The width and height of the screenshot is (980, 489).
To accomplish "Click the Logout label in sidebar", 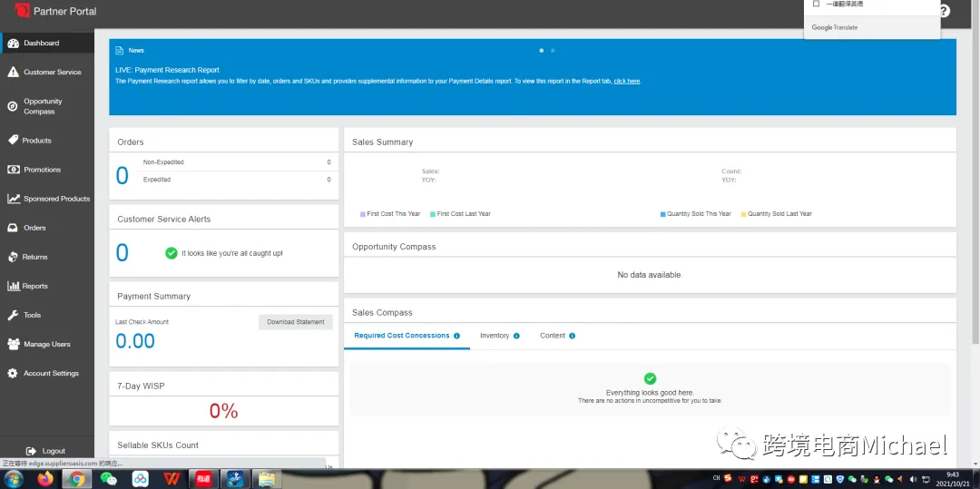I will point(54,451).
